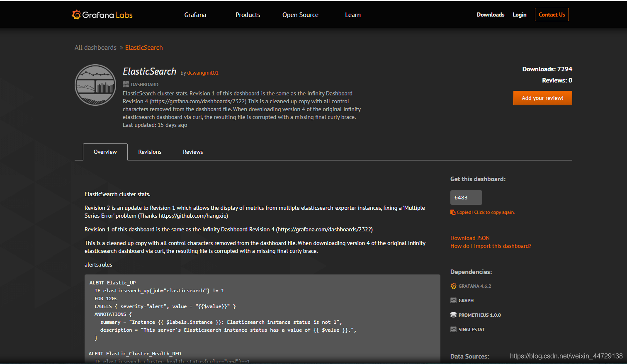The width and height of the screenshot is (627, 364).
Task: Switch to the Reviews tab
Action: (x=193, y=152)
